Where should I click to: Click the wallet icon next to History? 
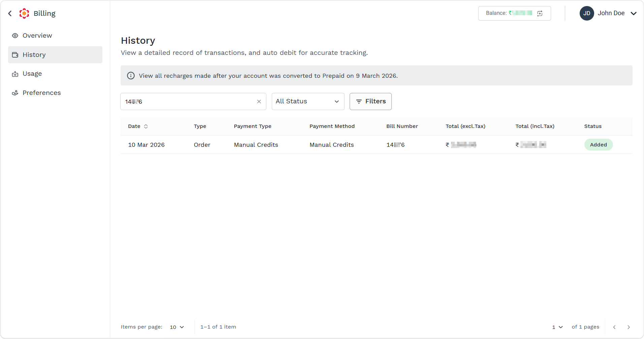[15, 55]
